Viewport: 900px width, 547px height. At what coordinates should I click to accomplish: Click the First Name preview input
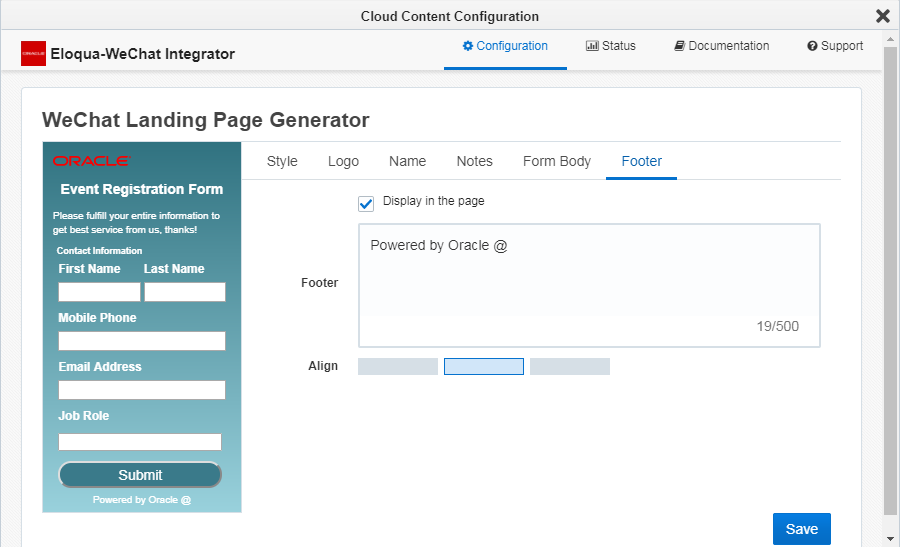point(99,292)
